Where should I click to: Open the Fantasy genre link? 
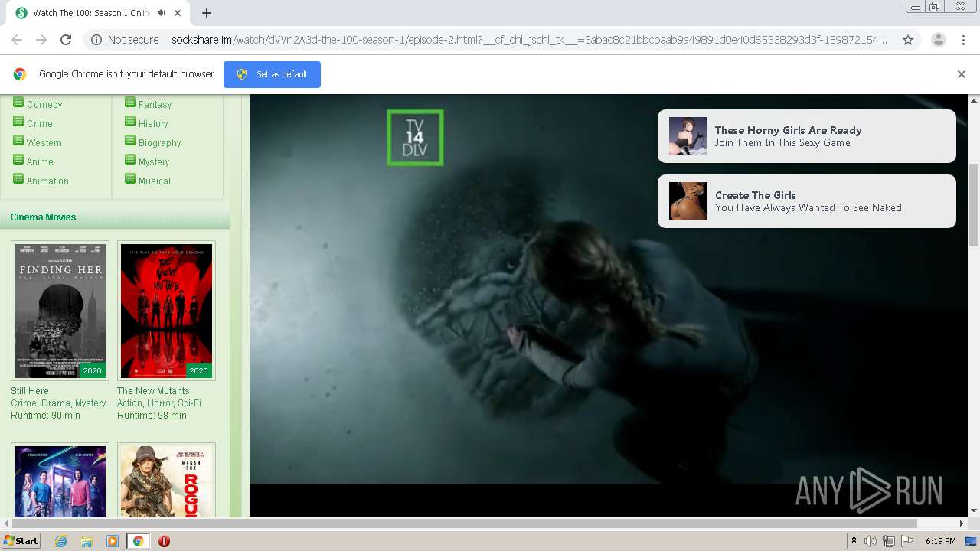(x=155, y=105)
